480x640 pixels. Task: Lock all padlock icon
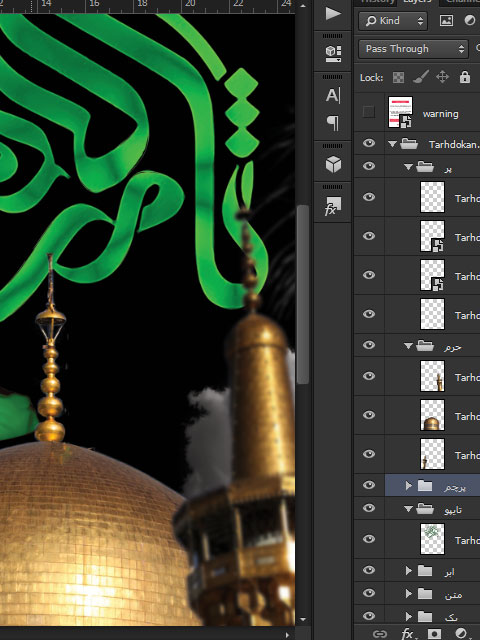pos(464,77)
